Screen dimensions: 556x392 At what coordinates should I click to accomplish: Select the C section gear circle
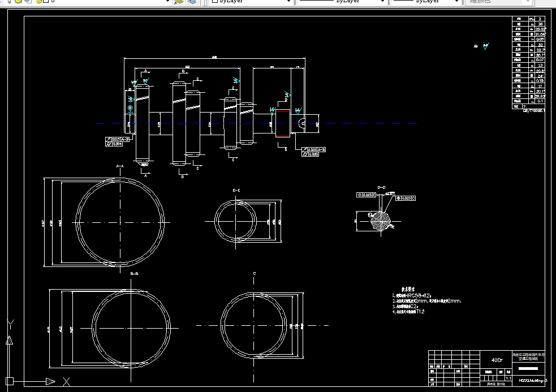253,325
